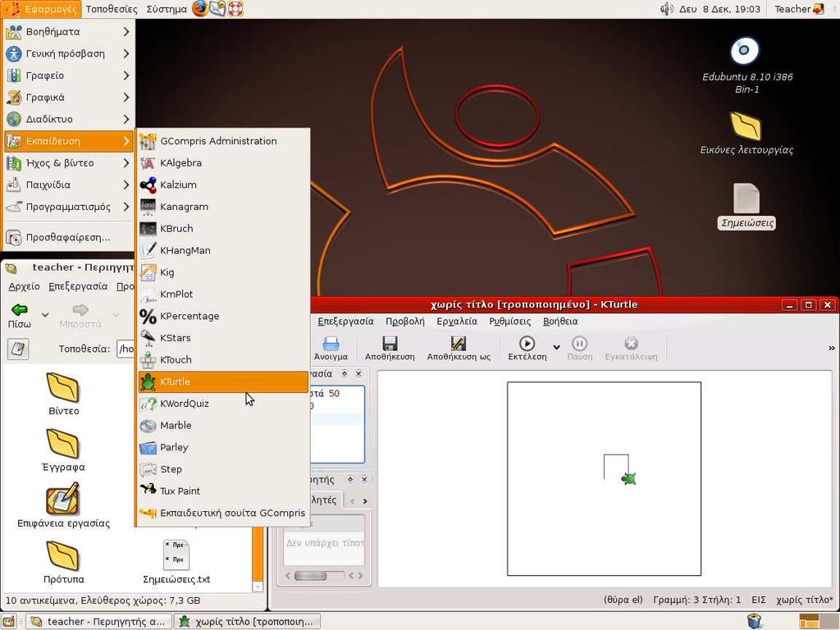Launch KTurtle from the Education submenu
This screenshot has height=630, width=840.
click(223, 381)
